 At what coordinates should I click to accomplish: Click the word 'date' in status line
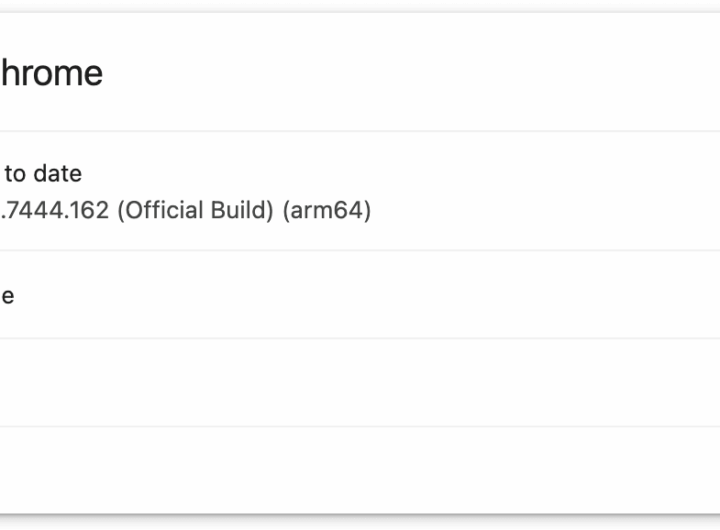(x=58, y=173)
